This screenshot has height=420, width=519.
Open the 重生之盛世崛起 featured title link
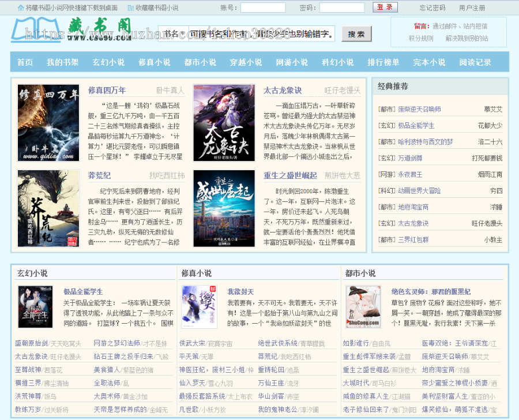coord(290,175)
